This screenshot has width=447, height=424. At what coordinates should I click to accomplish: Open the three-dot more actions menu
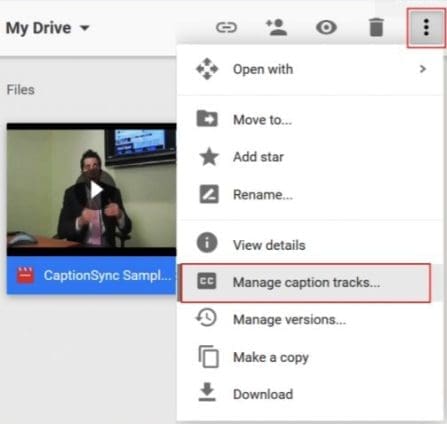point(426,27)
